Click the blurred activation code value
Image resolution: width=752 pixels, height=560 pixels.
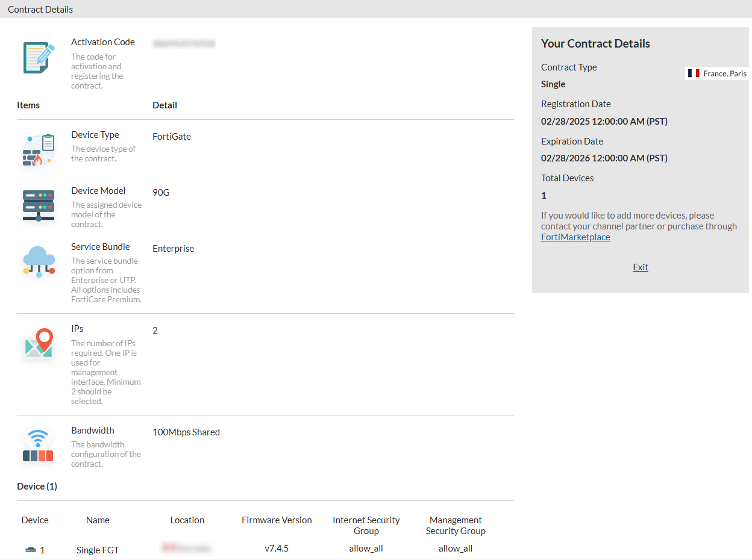[184, 44]
